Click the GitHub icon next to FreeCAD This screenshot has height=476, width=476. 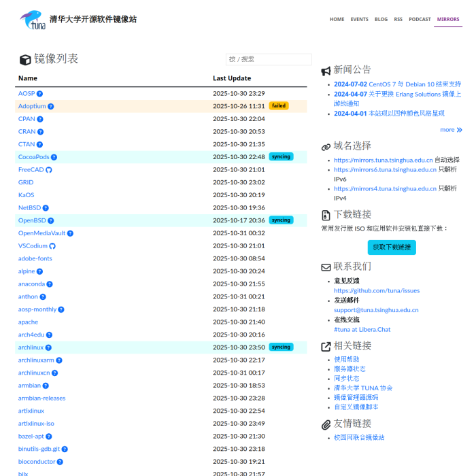click(x=49, y=170)
